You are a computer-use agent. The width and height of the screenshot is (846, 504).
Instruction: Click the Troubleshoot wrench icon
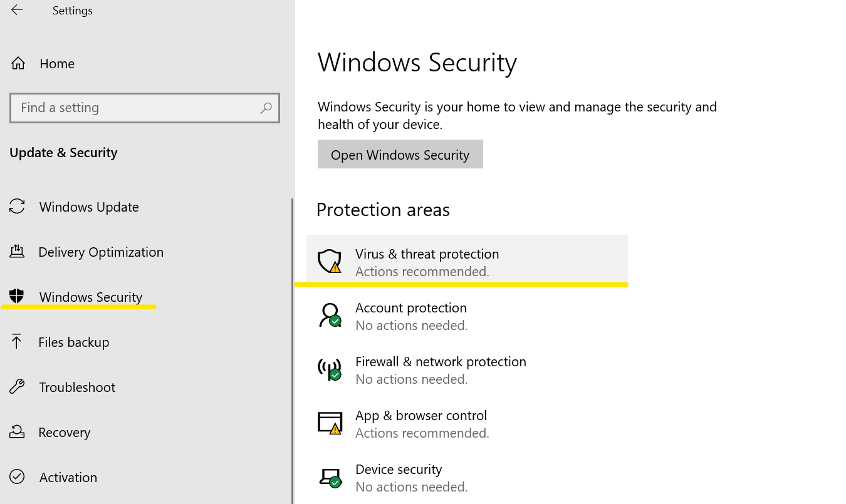[x=17, y=387]
